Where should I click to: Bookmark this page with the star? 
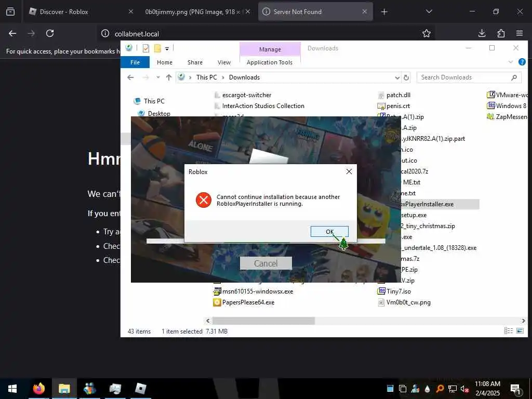coord(427,34)
